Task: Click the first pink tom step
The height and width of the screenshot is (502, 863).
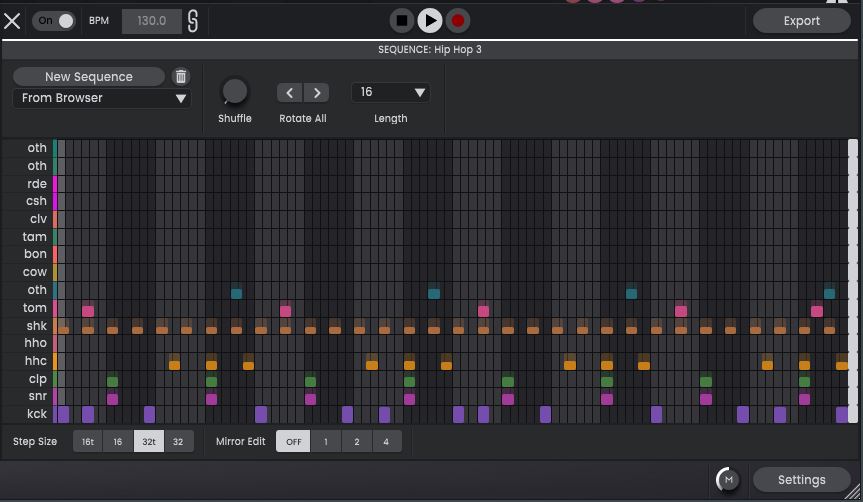Action: coord(88,311)
